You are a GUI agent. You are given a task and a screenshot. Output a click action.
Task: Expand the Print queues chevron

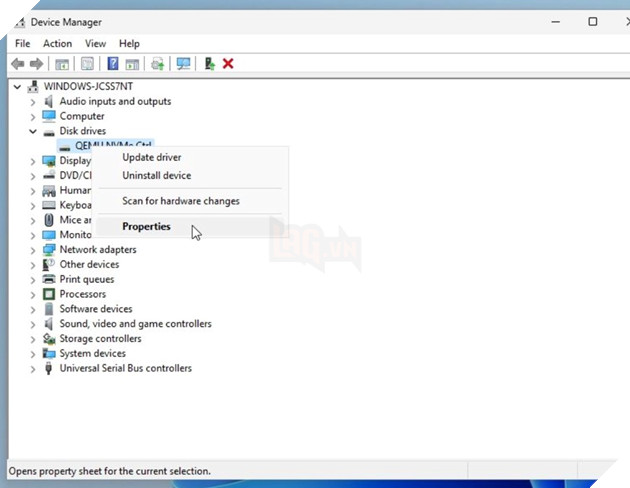coord(33,280)
